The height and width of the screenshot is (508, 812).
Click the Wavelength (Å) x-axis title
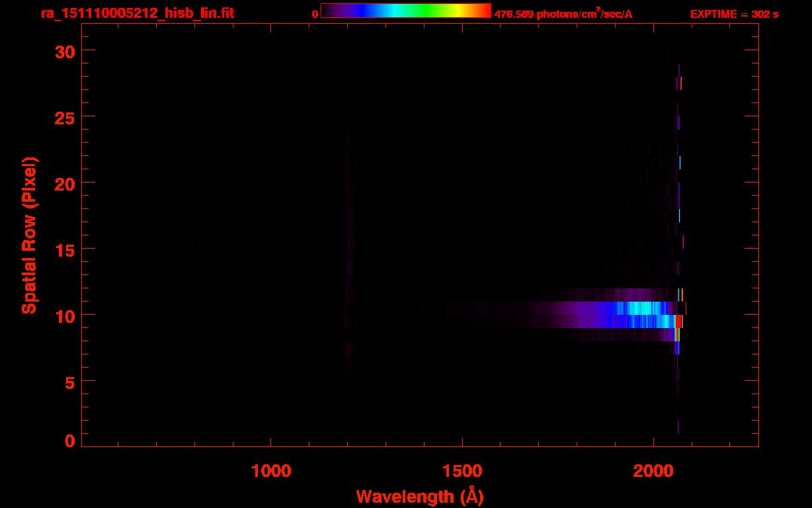(x=420, y=496)
